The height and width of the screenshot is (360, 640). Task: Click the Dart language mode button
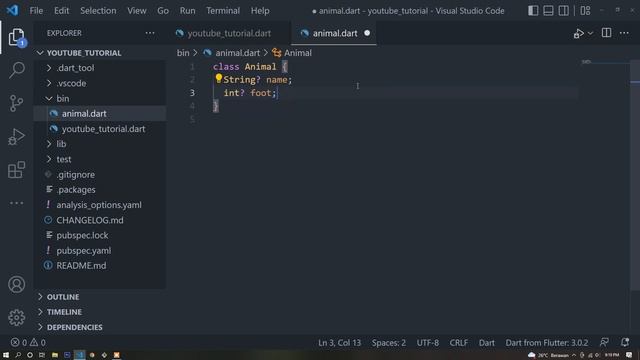click(487, 342)
